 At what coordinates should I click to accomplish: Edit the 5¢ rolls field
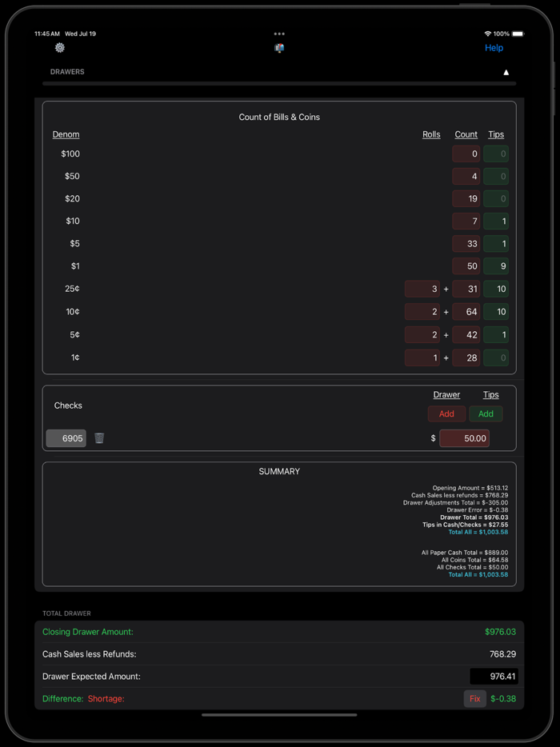click(x=422, y=334)
